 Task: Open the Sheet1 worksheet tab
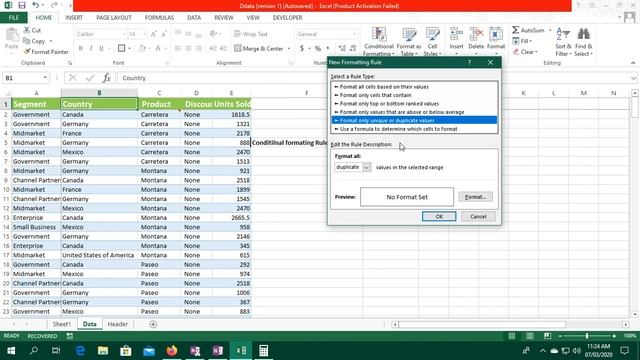pyautogui.click(x=62, y=324)
